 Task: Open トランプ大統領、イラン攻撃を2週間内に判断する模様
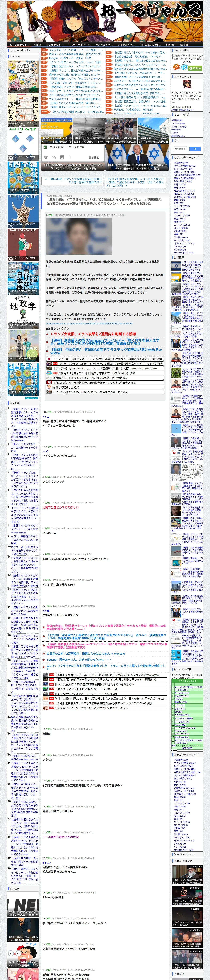point(93,334)
